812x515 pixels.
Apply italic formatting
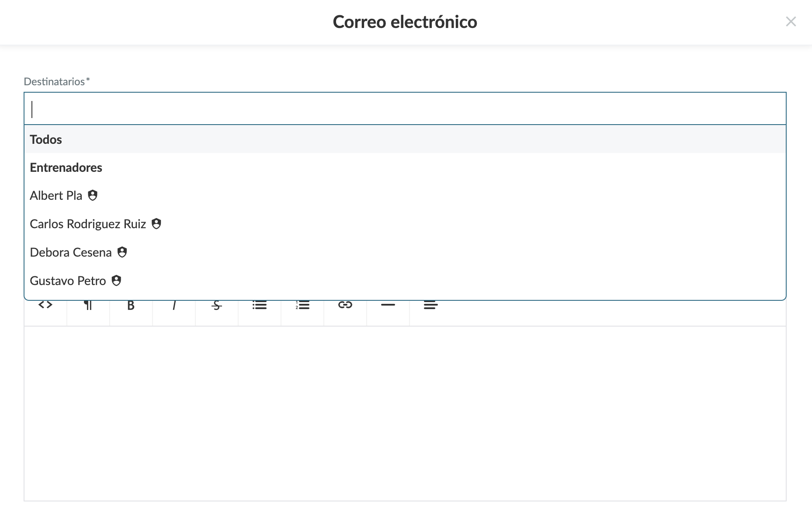click(174, 305)
